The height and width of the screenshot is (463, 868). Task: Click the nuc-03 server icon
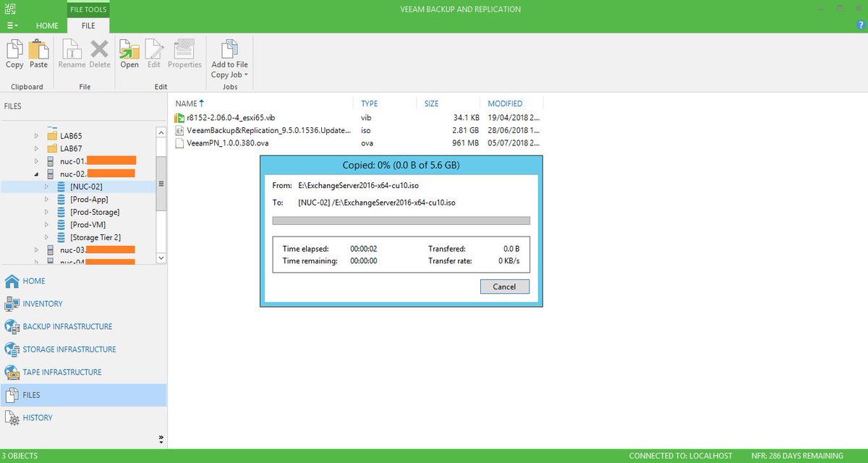click(x=51, y=250)
